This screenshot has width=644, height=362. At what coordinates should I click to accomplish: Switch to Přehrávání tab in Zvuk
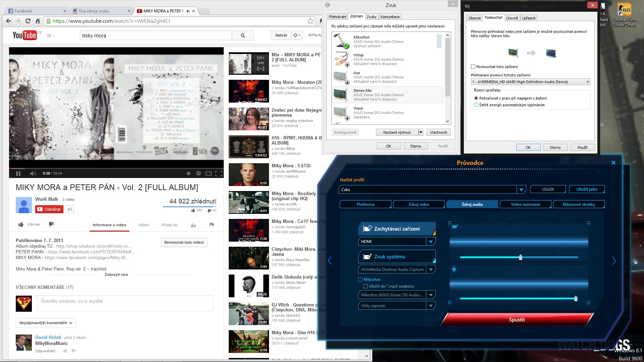click(337, 17)
